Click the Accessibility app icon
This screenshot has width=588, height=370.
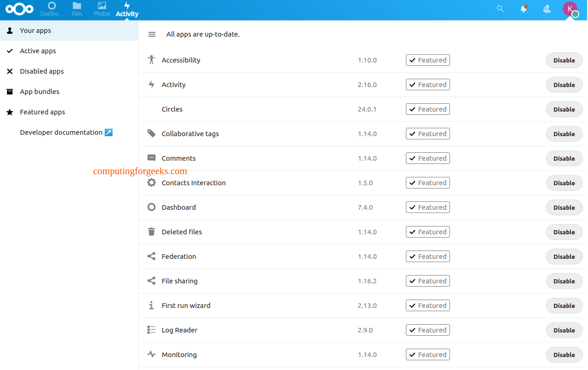(151, 60)
